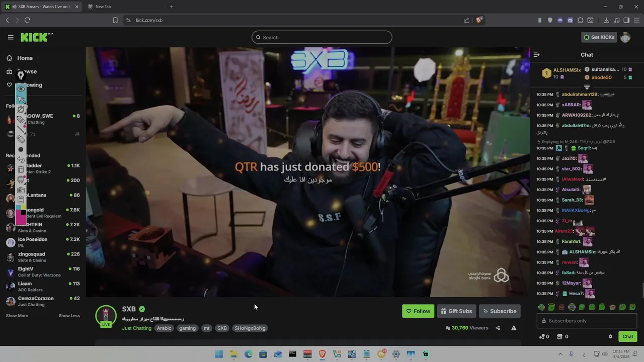Open the Kick hamburger sidebar menu
This screenshot has height=362, width=644.
click(x=11, y=37)
